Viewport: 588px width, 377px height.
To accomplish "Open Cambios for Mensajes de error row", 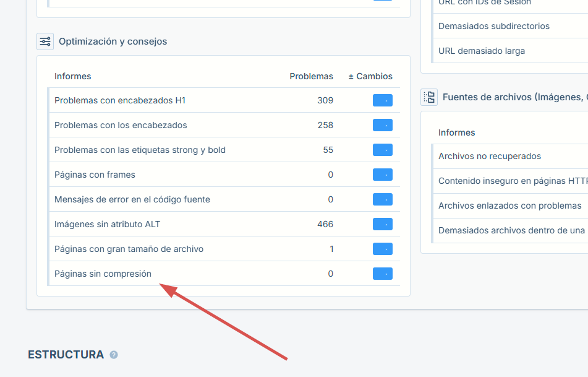I will pos(382,199).
